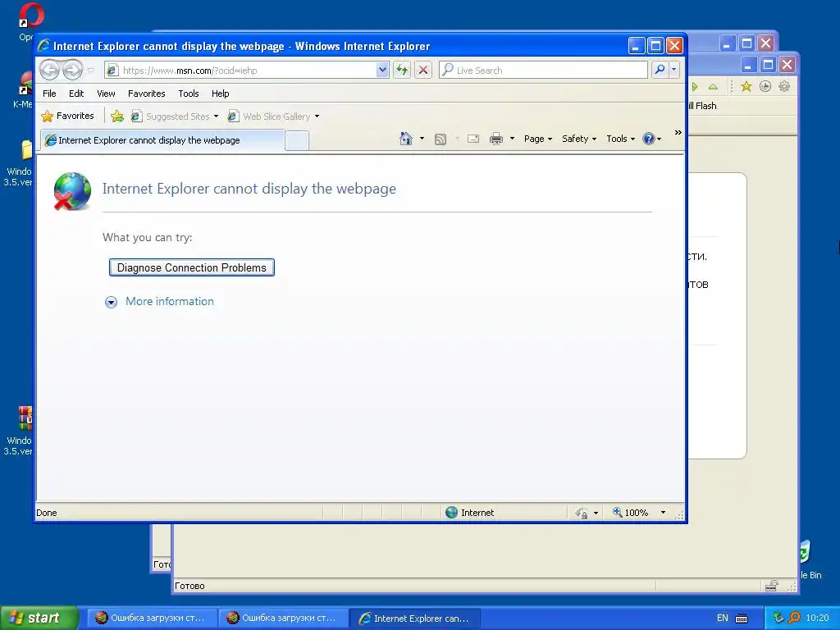The image size is (840, 630).
Task: Click the keyboard icon in taskbar
Action: pos(742,619)
